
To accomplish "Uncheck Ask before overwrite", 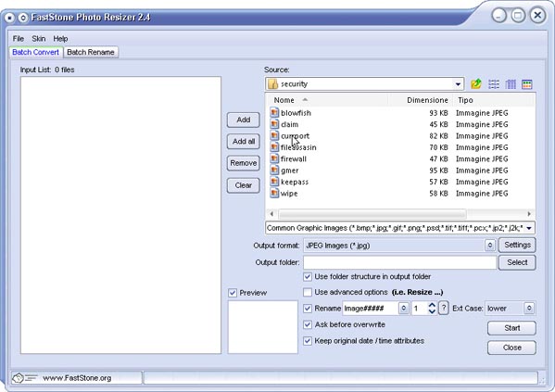I will pyautogui.click(x=308, y=324).
